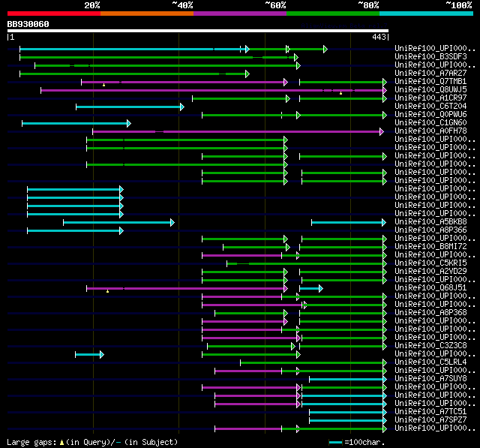
Task: Select the UniRef100_A0FH78 hit label
Action: click(x=430, y=131)
